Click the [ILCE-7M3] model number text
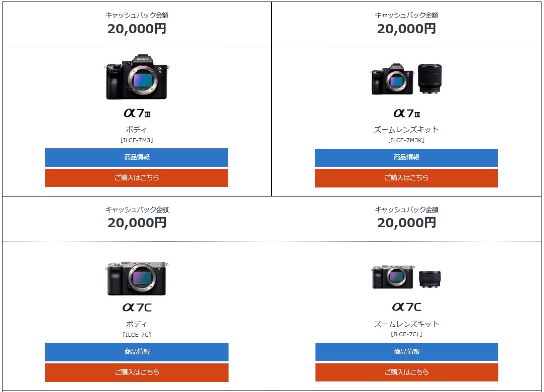This screenshot has height=392, width=544. 137,140
